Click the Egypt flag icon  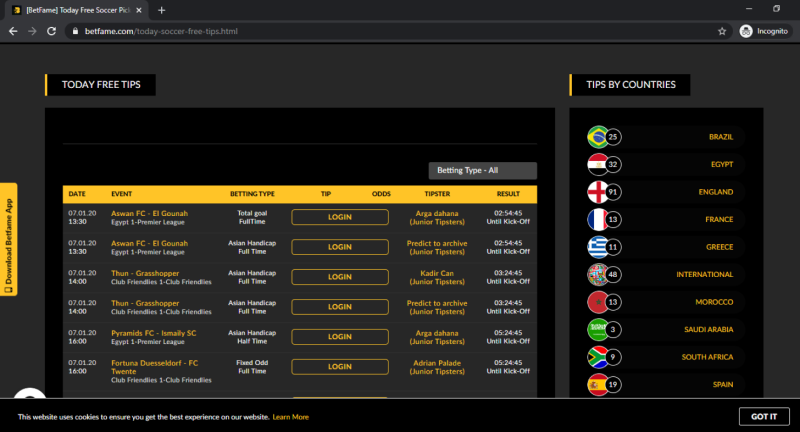(597, 164)
